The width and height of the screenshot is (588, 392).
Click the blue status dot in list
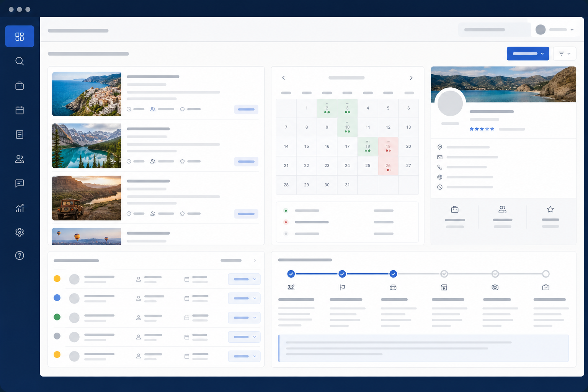(57, 298)
